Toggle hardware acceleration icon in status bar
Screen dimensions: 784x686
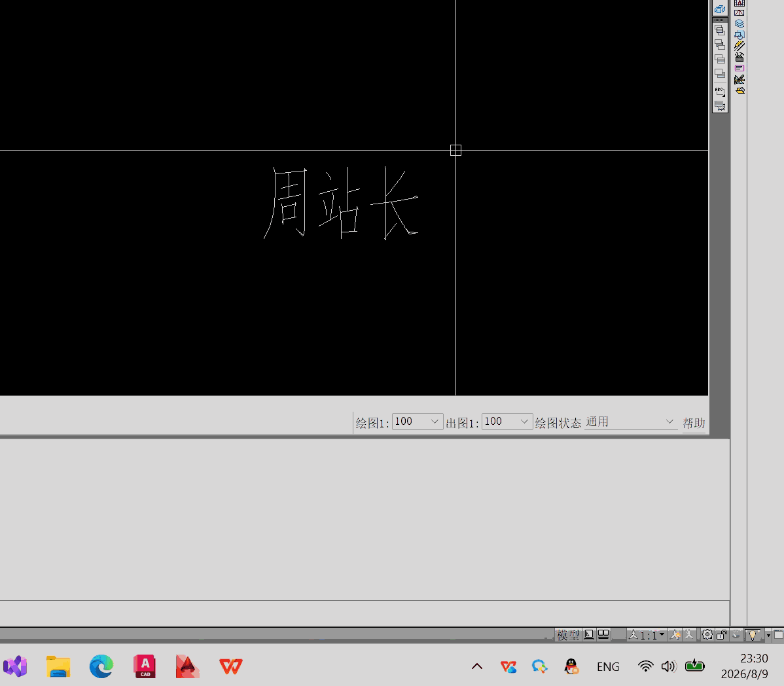(736, 635)
